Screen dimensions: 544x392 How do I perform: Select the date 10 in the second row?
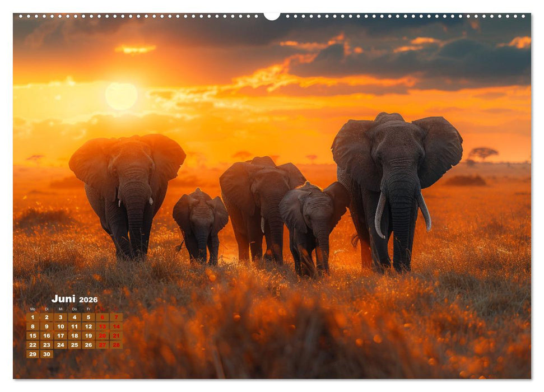(61, 325)
